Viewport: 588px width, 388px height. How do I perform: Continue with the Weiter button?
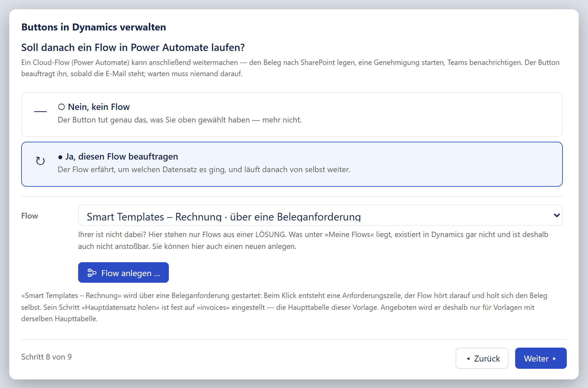(x=541, y=358)
